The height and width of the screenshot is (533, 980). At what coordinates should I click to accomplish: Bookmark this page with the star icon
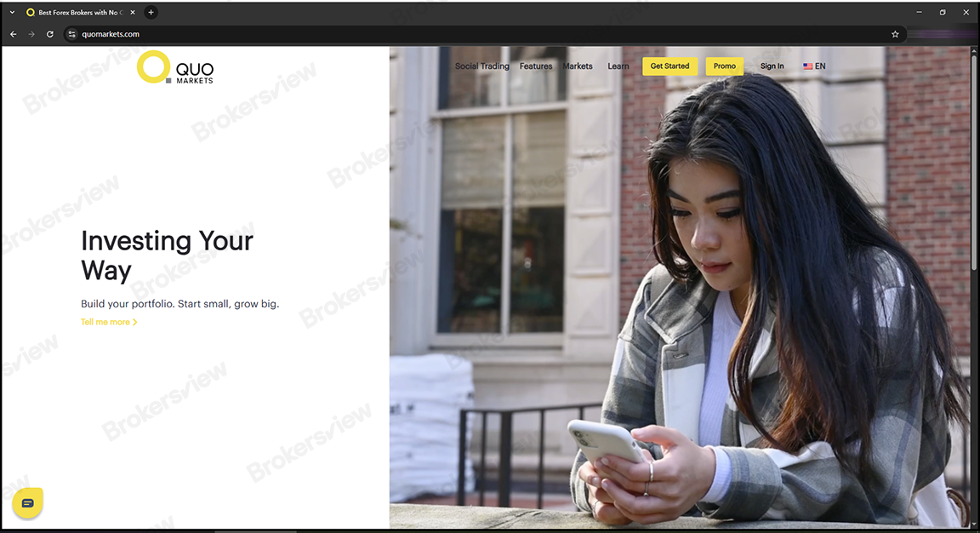click(895, 34)
